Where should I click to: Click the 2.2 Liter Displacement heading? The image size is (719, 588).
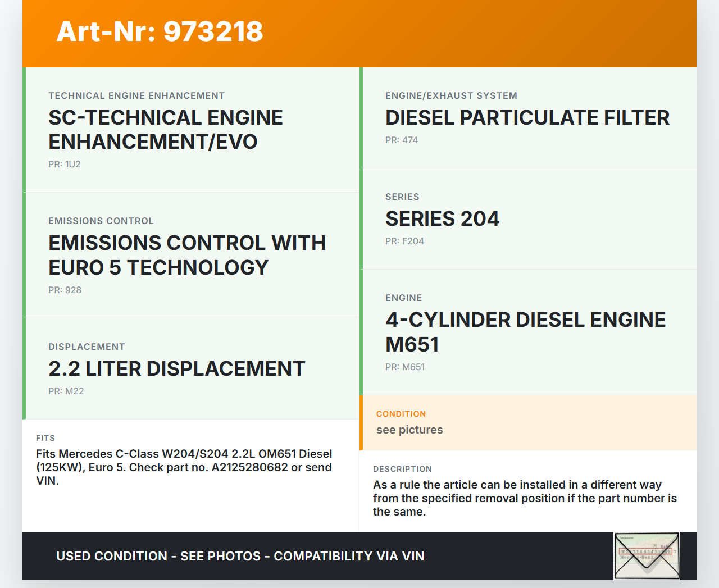click(176, 369)
